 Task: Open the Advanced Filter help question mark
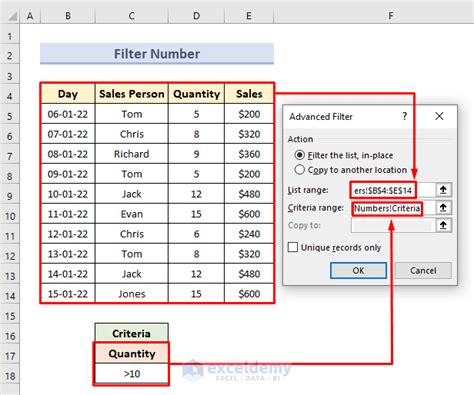[404, 116]
